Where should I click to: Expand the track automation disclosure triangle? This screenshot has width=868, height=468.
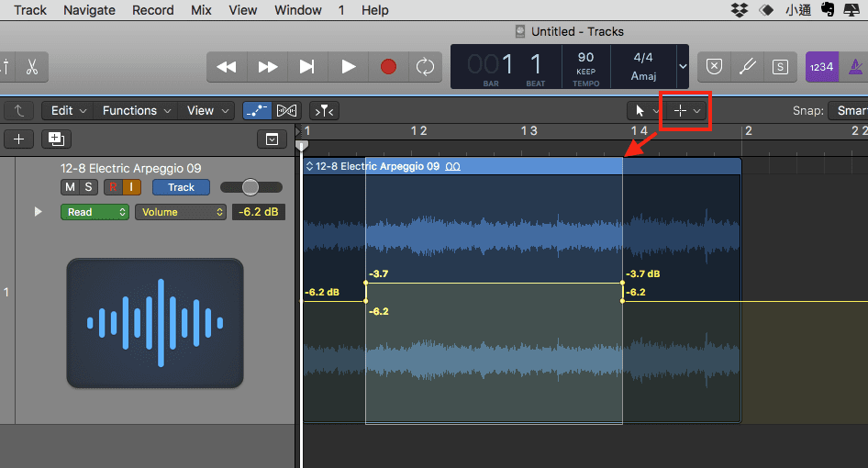[x=38, y=212]
